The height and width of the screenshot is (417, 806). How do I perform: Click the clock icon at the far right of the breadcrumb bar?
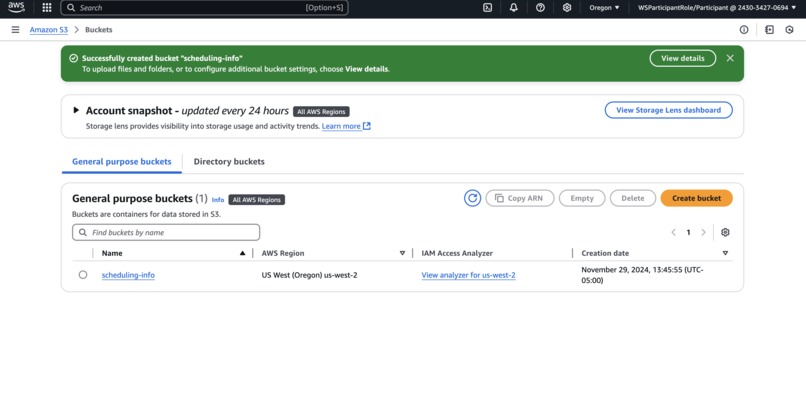(790, 30)
